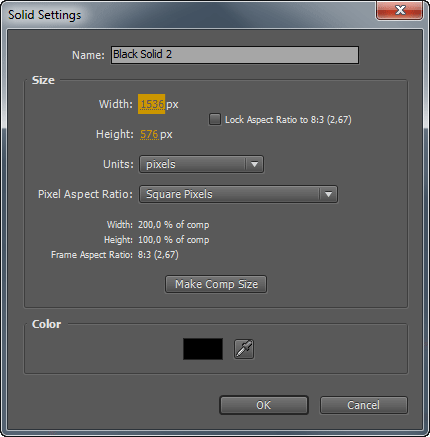Click the Height label in Size section
The image size is (430, 437).
115,134
